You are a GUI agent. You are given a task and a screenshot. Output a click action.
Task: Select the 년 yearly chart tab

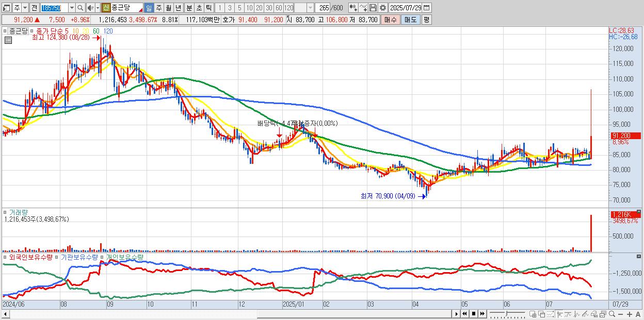[x=178, y=8]
